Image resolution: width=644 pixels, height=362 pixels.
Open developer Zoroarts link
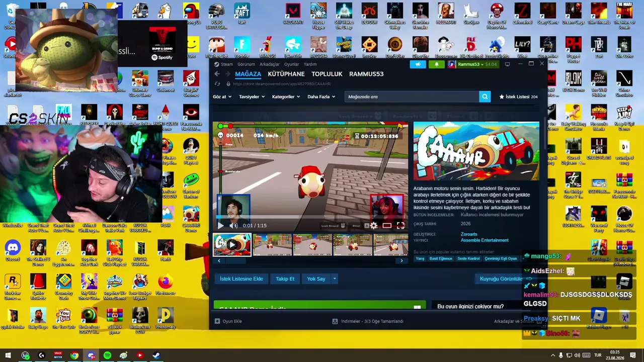point(469,234)
